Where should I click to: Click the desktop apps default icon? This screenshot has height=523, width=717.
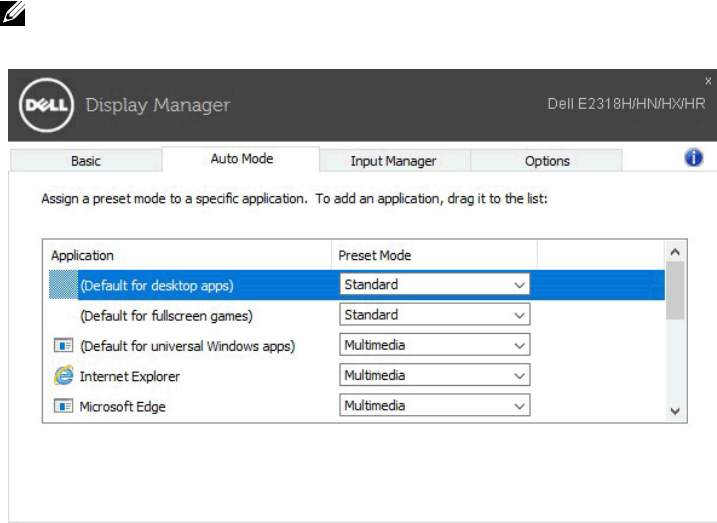tap(62, 285)
